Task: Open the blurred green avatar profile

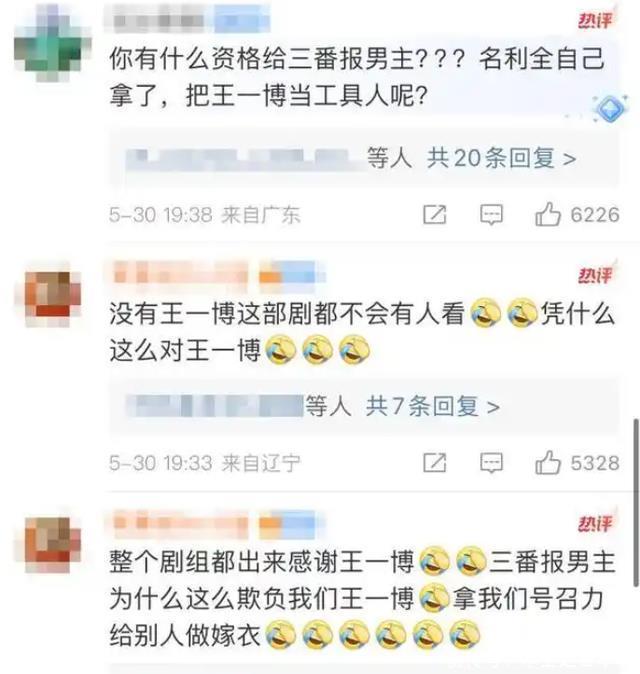Action: point(52,45)
